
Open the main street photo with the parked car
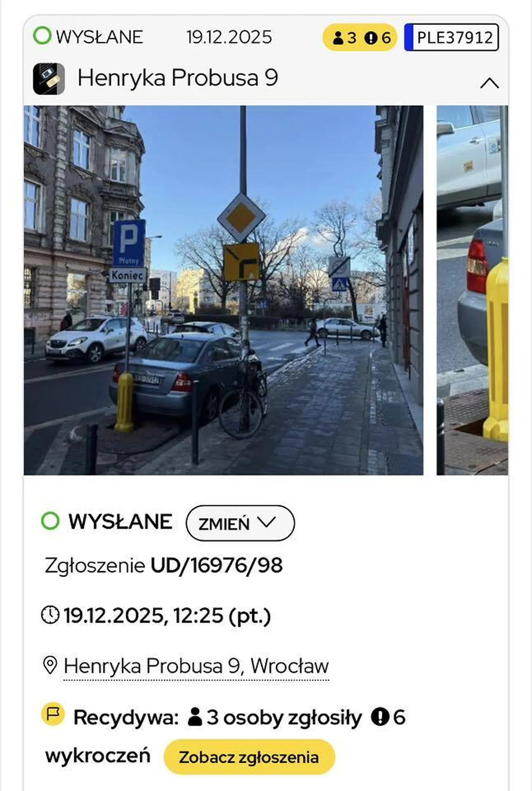224,290
